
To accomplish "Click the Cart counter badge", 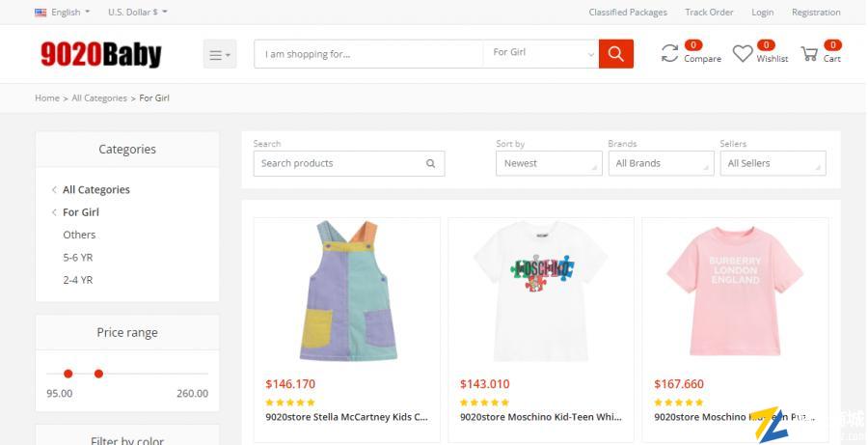I will (832, 45).
